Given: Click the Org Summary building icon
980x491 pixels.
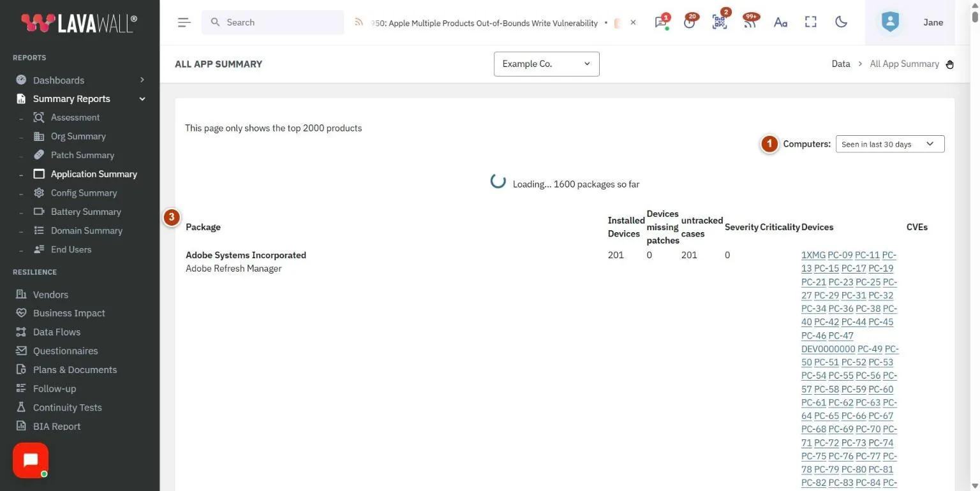Looking at the screenshot, I should (39, 136).
